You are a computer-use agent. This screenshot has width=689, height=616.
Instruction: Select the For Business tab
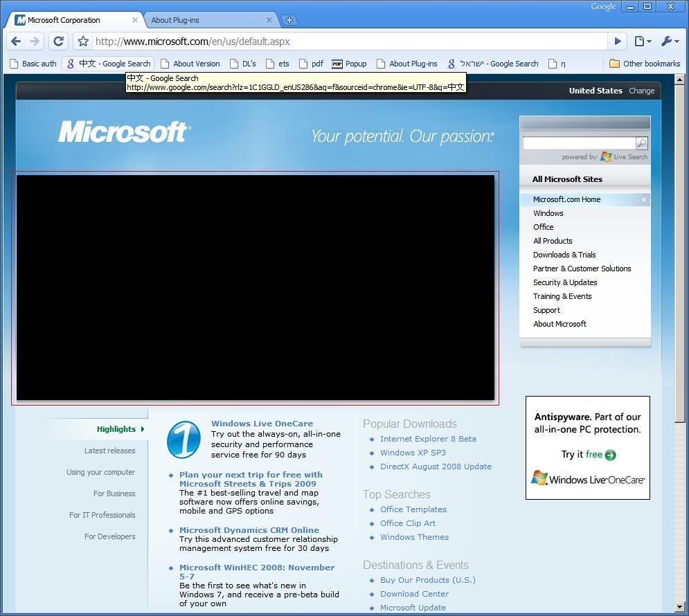pyautogui.click(x=114, y=493)
